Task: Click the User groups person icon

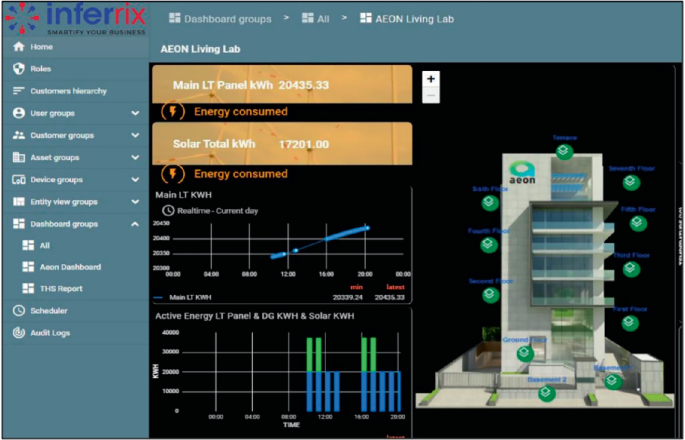Action: coord(19,113)
